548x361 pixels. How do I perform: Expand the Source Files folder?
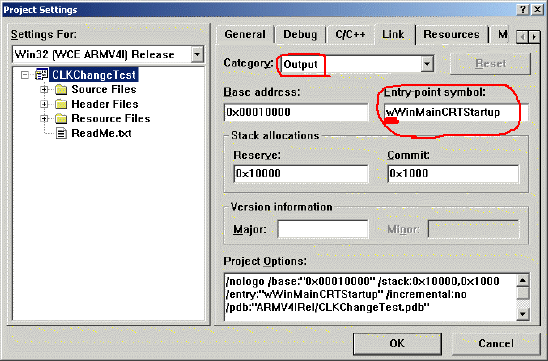point(44,89)
